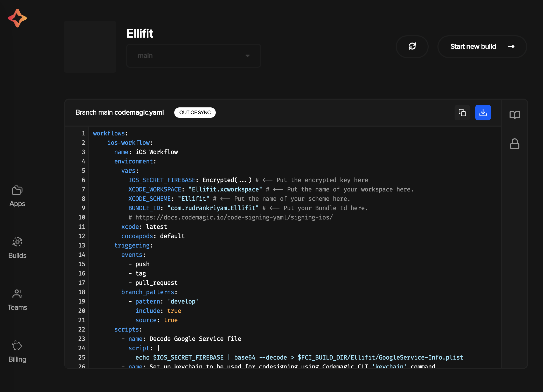543x392 pixels.
Task: Click the OUT OF SYNC badge
Action: point(195,112)
